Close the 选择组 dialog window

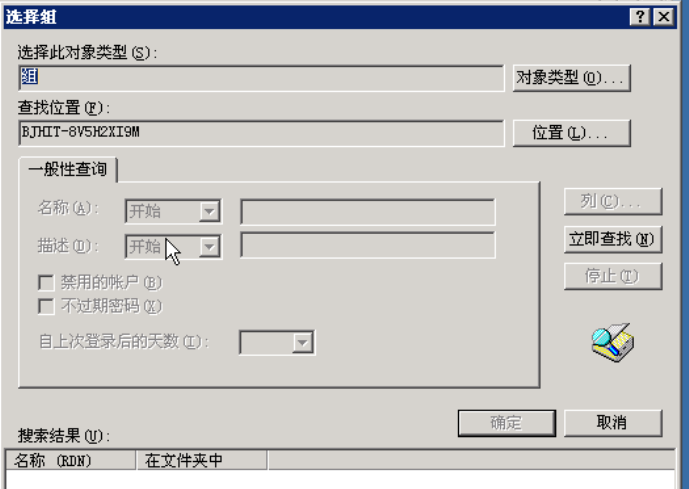(664, 17)
